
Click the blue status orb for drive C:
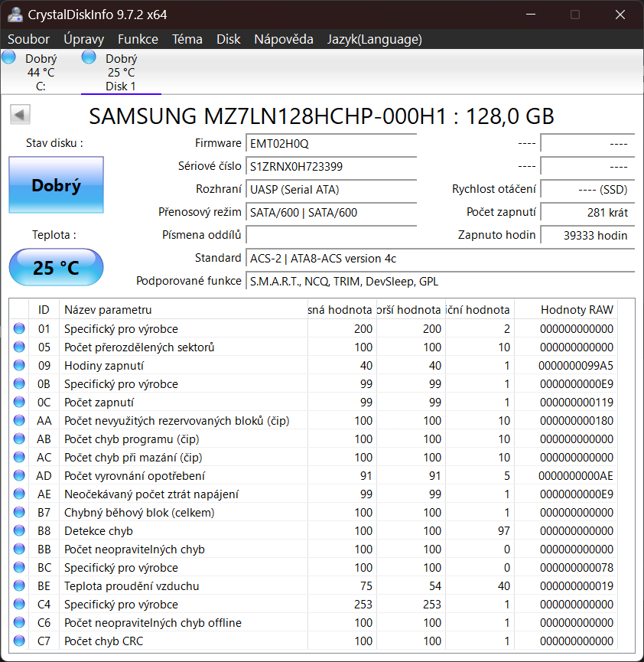tap(9, 57)
